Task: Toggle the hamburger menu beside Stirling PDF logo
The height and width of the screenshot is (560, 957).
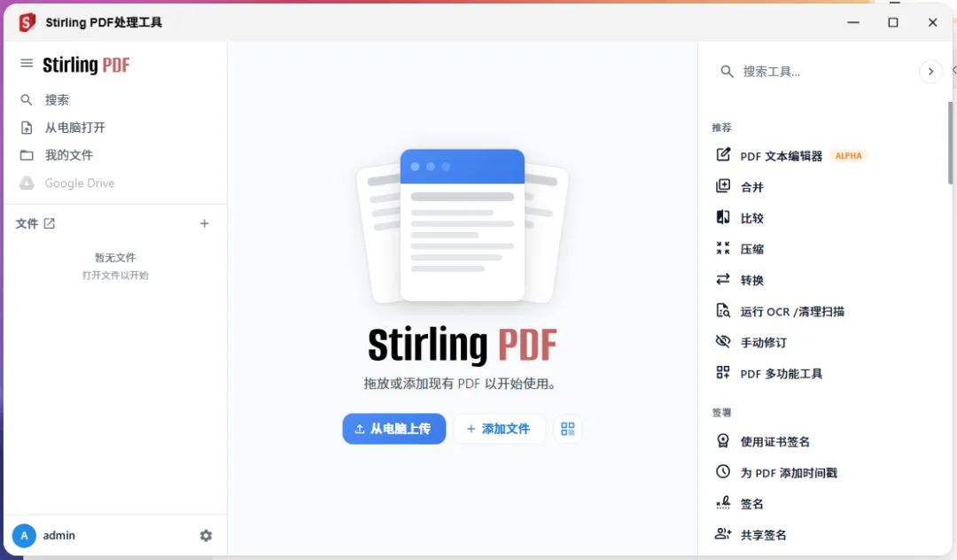Action: tap(27, 64)
